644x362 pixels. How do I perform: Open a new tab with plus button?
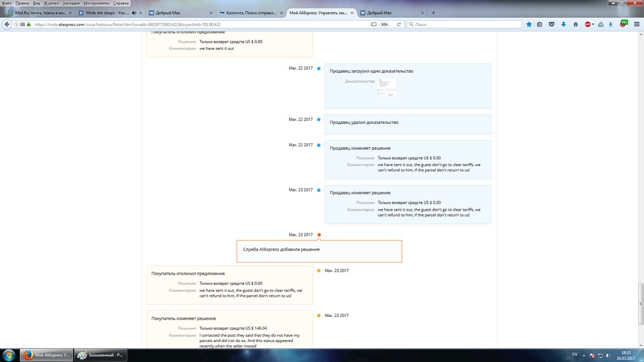pos(433,13)
